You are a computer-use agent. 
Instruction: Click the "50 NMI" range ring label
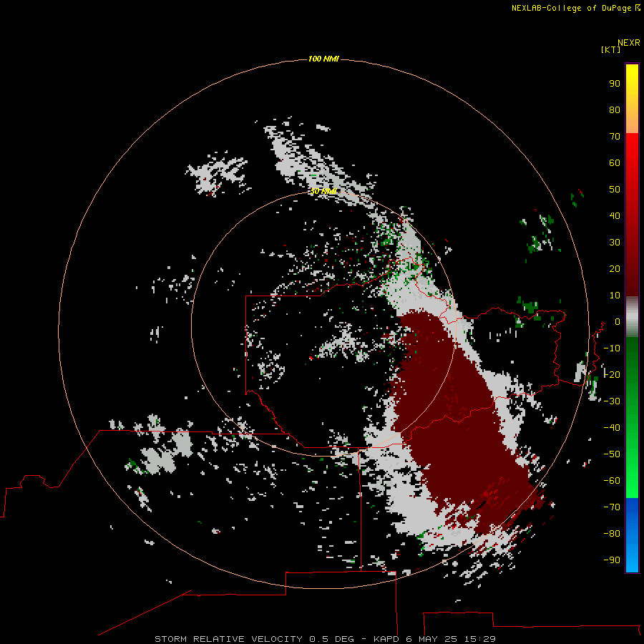(323, 191)
